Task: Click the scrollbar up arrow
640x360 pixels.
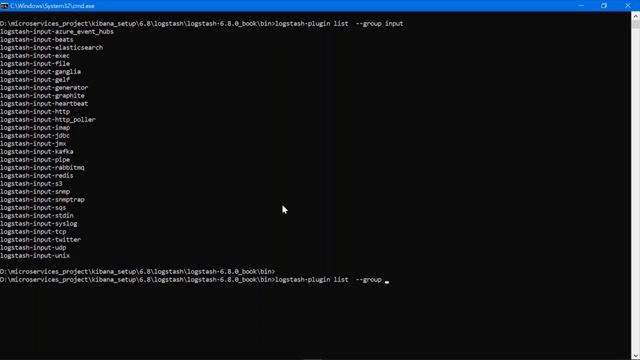Action: click(636, 17)
